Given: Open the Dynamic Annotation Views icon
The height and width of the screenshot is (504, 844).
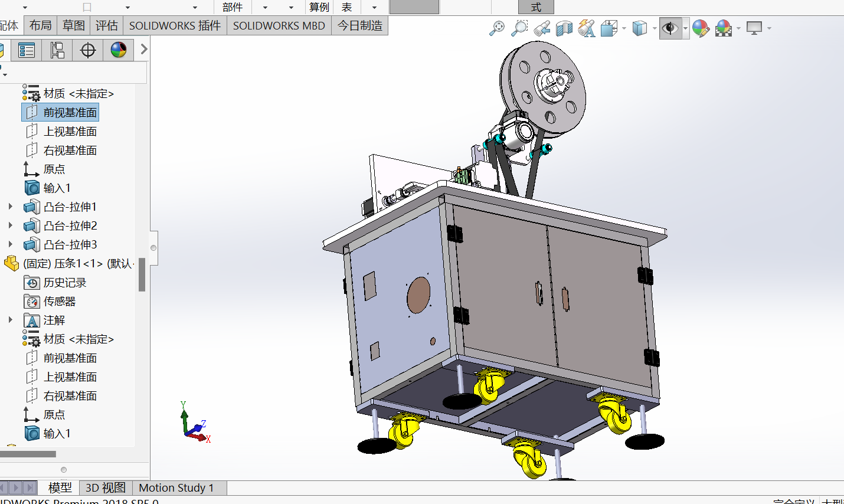Looking at the screenshot, I should [587, 28].
